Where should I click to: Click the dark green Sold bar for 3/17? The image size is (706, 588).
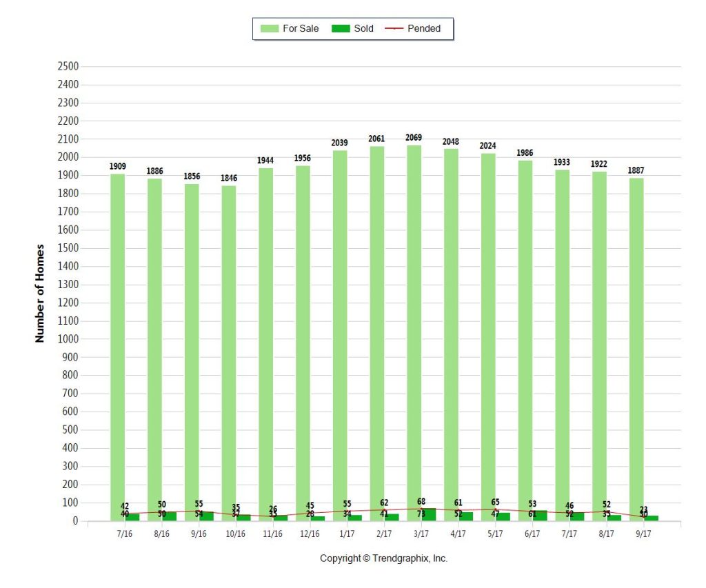(428, 515)
